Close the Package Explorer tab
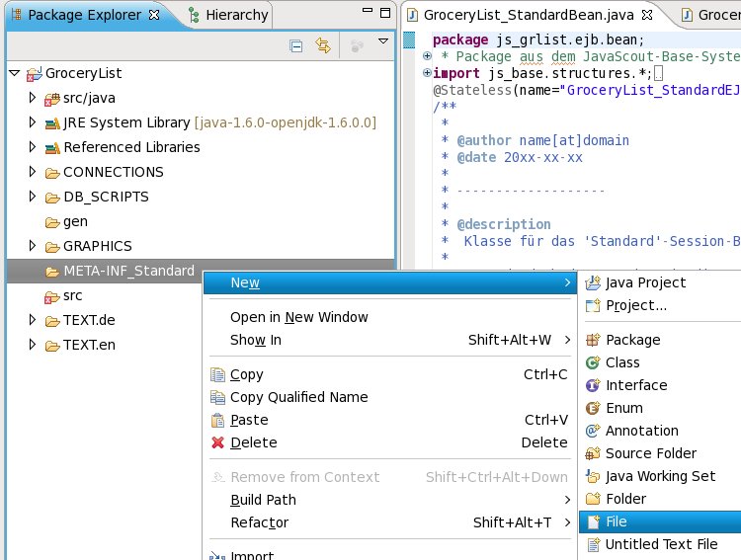 pyautogui.click(x=151, y=15)
